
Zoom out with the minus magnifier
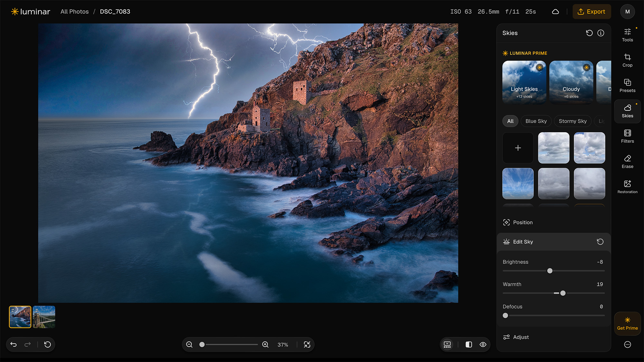(189, 345)
